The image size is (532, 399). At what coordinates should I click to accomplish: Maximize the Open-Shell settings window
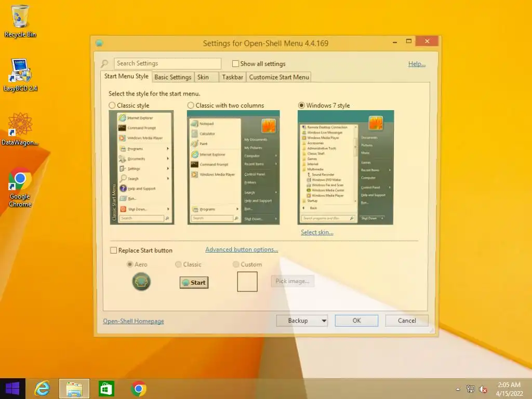point(409,42)
